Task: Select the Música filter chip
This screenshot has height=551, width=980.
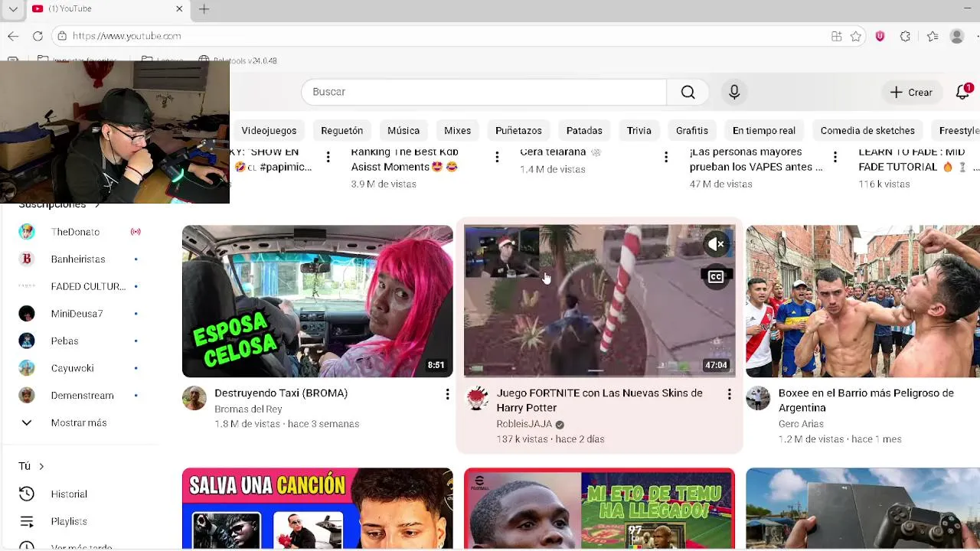Action: [x=403, y=130]
